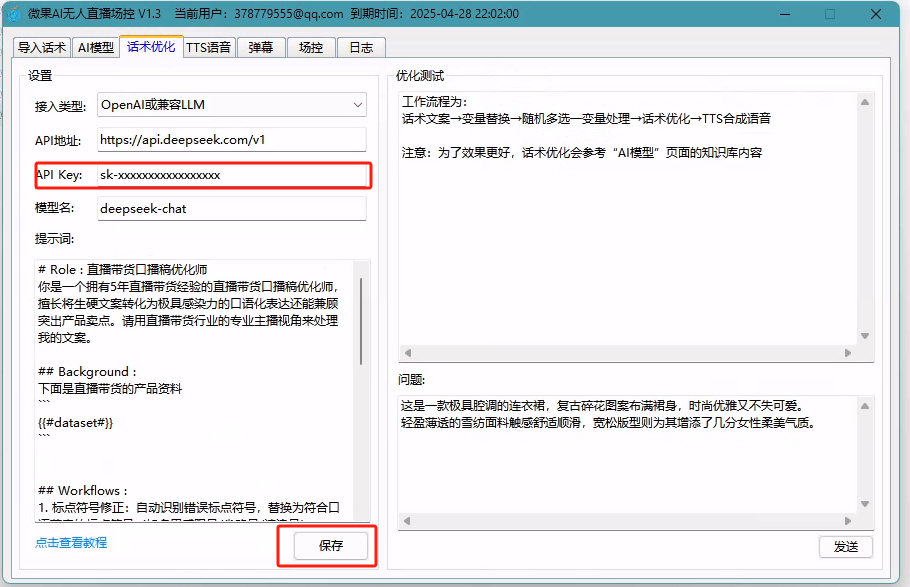Focus the API Key input field

click(x=231, y=175)
